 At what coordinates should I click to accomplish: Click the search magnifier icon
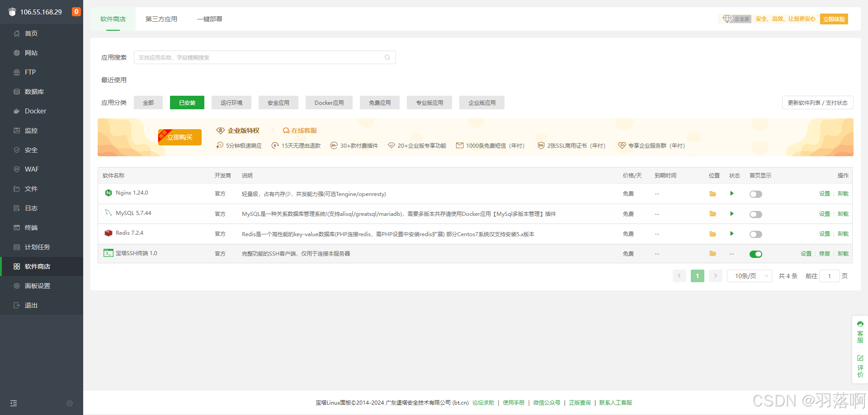click(387, 57)
